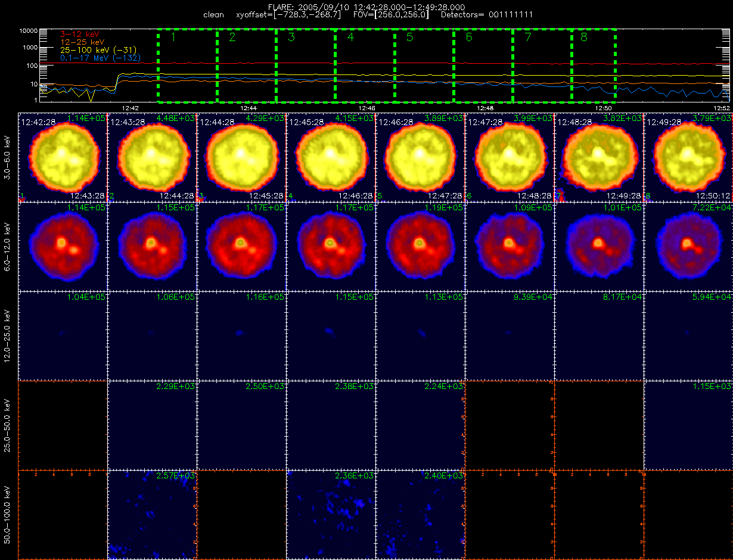Click the 12:50:12 end time stamp

point(713,195)
